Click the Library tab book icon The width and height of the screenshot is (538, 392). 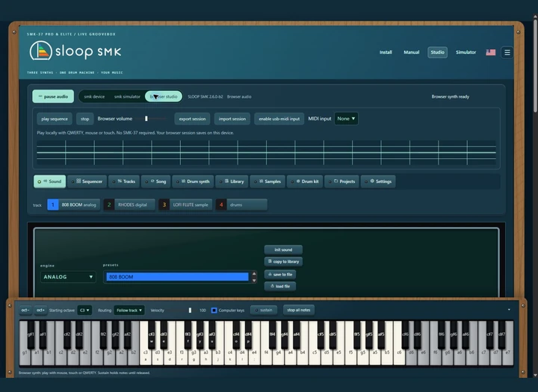[227, 181]
